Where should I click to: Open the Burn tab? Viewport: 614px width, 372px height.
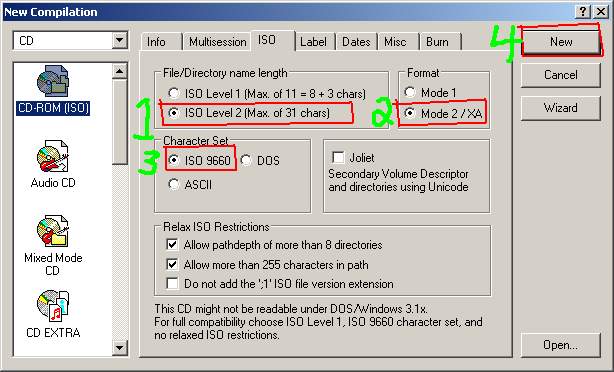click(x=437, y=42)
